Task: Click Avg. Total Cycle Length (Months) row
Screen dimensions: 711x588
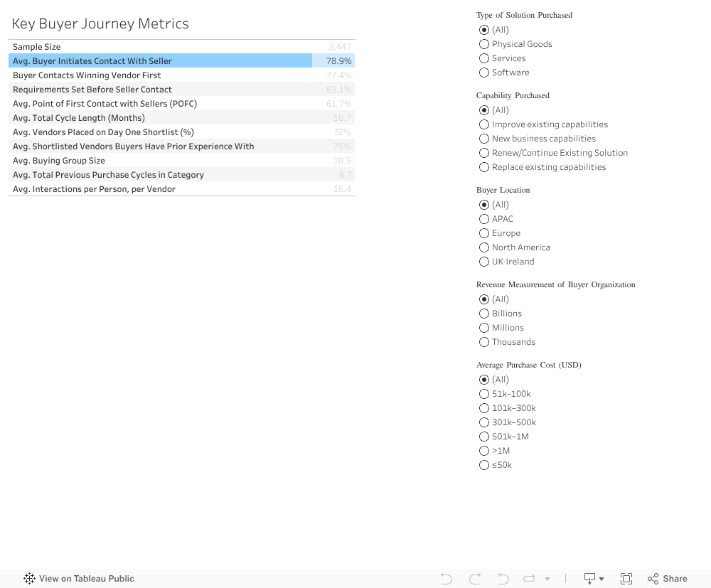Action: pos(160,118)
